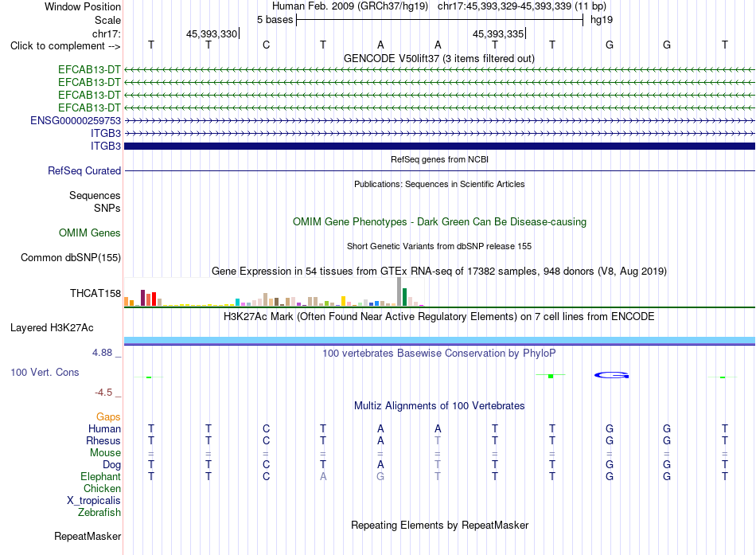Select the 45,393,330 position marker
The height and width of the screenshot is (555, 756).
pyautogui.click(x=212, y=33)
